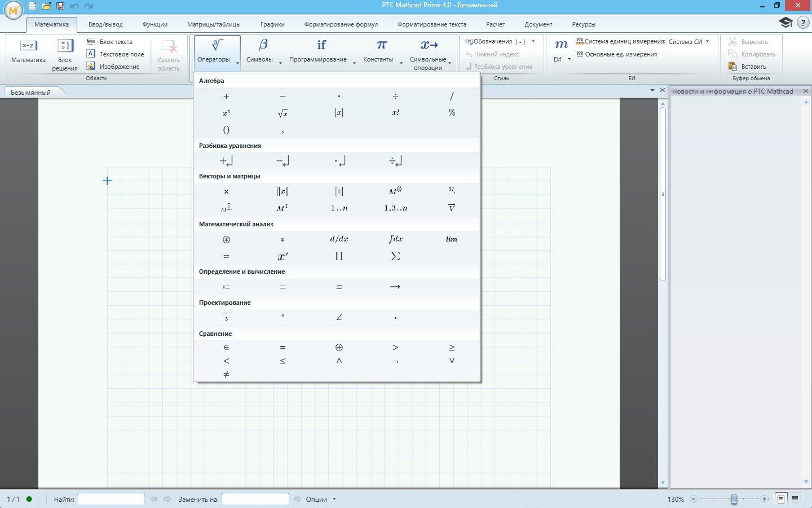Insert the cross product operator

pos(226,191)
